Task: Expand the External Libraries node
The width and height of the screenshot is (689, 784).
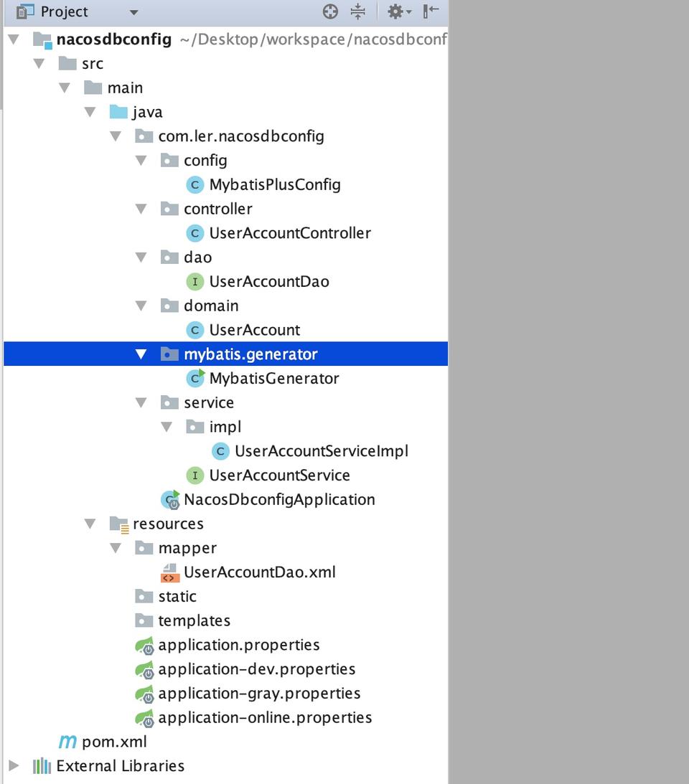Action: [x=14, y=765]
